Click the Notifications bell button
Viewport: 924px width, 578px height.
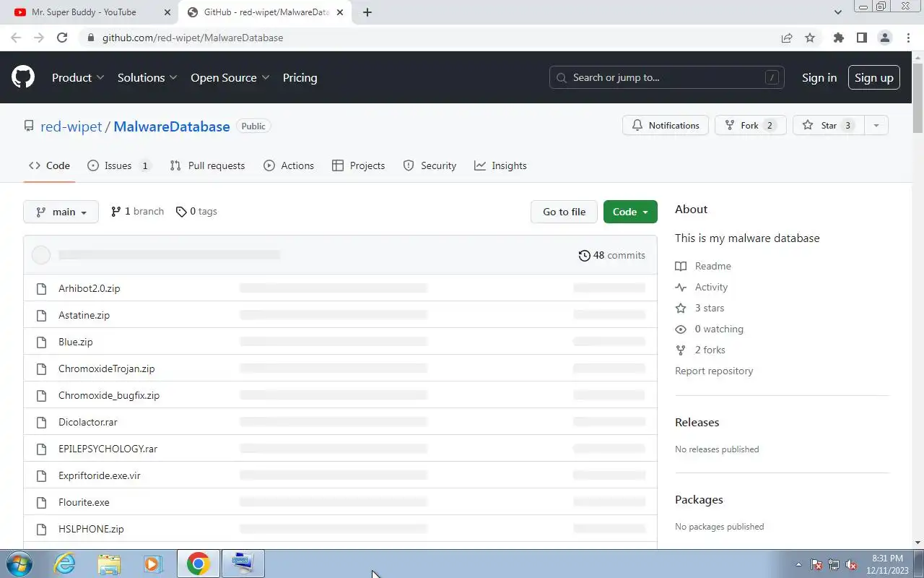pos(666,125)
